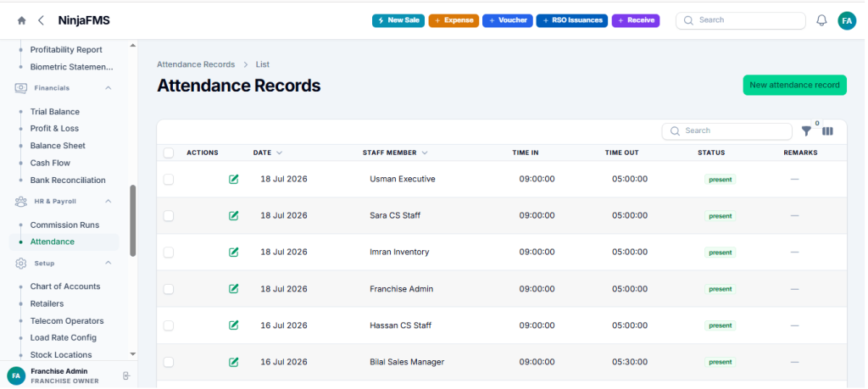This screenshot has height=389, width=868.
Task: Sort by the Date column header
Action: point(267,153)
